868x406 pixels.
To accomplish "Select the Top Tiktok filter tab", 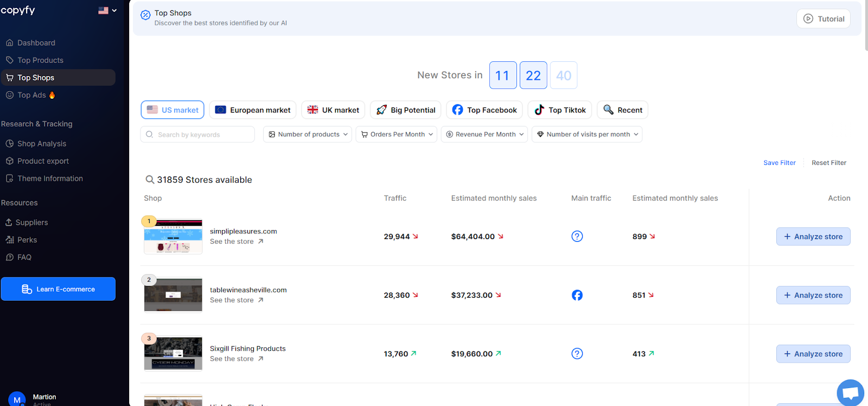I will coord(560,110).
